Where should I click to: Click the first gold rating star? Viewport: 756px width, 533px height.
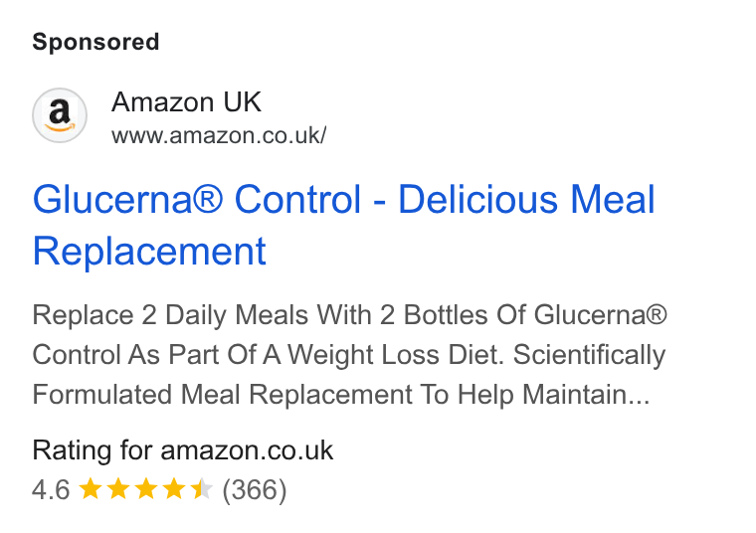pos(91,489)
